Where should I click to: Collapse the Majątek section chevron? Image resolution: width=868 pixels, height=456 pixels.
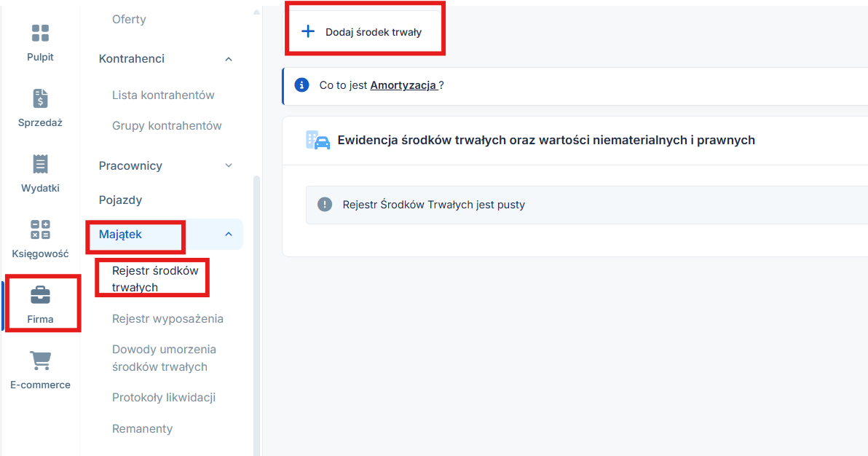[229, 235]
